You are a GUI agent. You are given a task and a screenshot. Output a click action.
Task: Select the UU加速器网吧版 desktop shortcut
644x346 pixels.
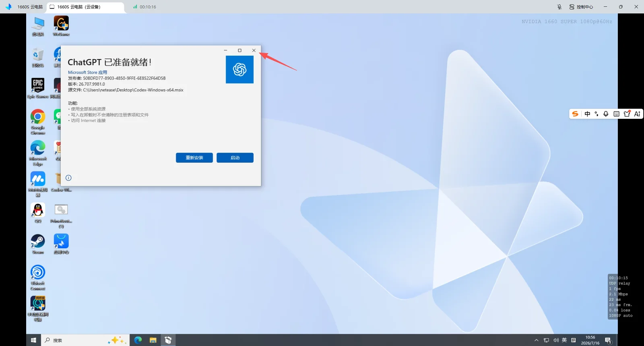click(38, 309)
